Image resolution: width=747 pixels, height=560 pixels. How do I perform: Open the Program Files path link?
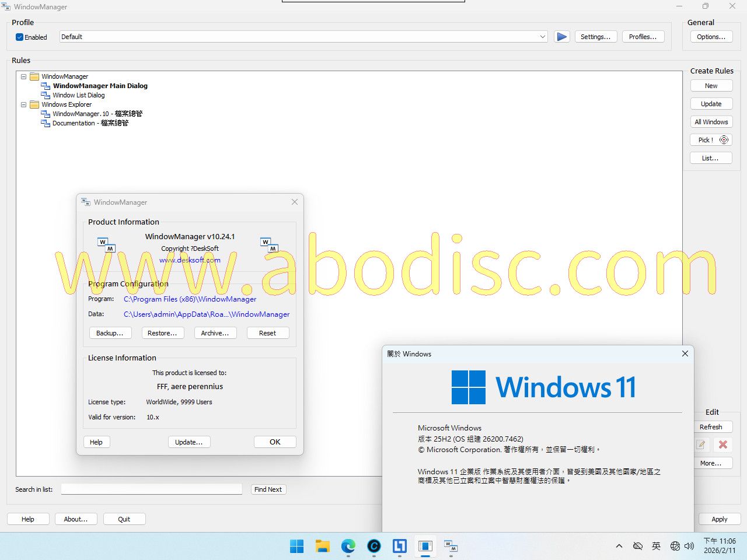point(190,299)
